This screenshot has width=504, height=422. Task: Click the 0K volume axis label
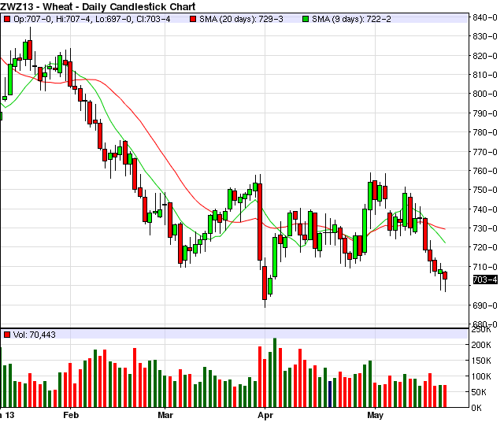tap(476, 408)
